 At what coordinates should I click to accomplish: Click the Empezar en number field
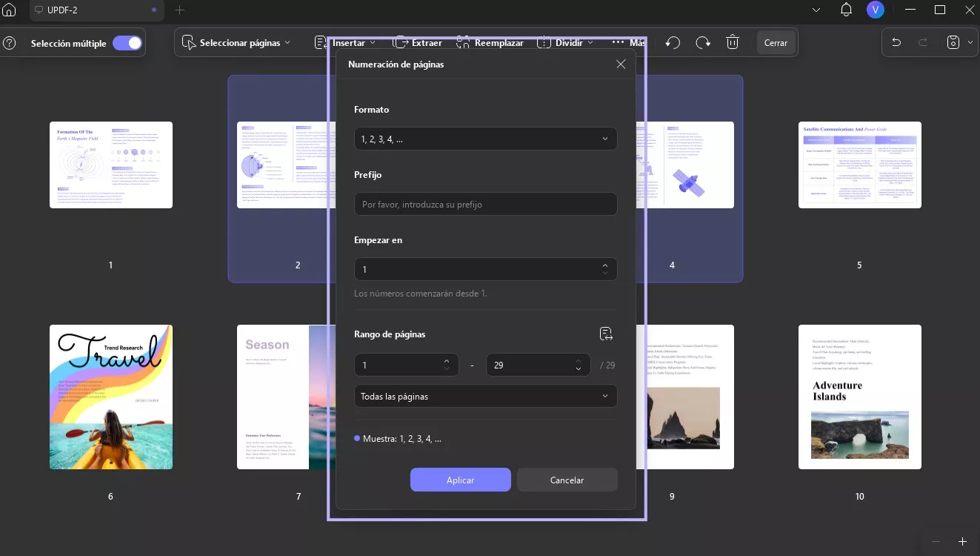486,269
